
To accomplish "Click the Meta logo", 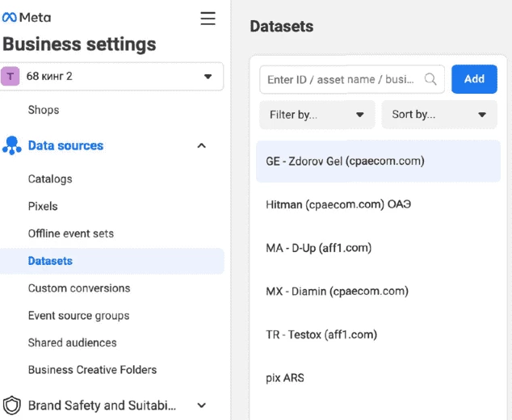I will pyautogui.click(x=27, y=17).
